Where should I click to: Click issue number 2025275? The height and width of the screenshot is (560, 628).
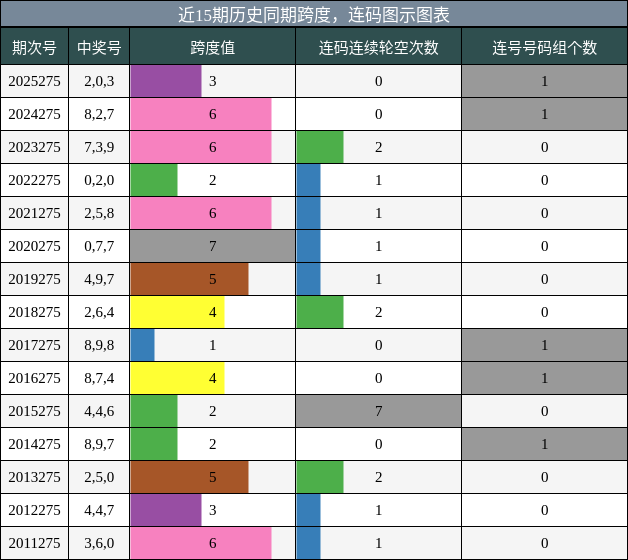pos(34,81)
